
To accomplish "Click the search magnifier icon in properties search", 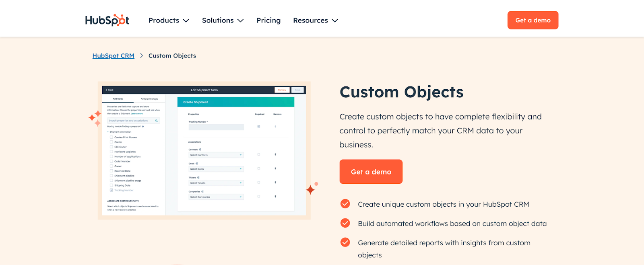I will 156,121.
